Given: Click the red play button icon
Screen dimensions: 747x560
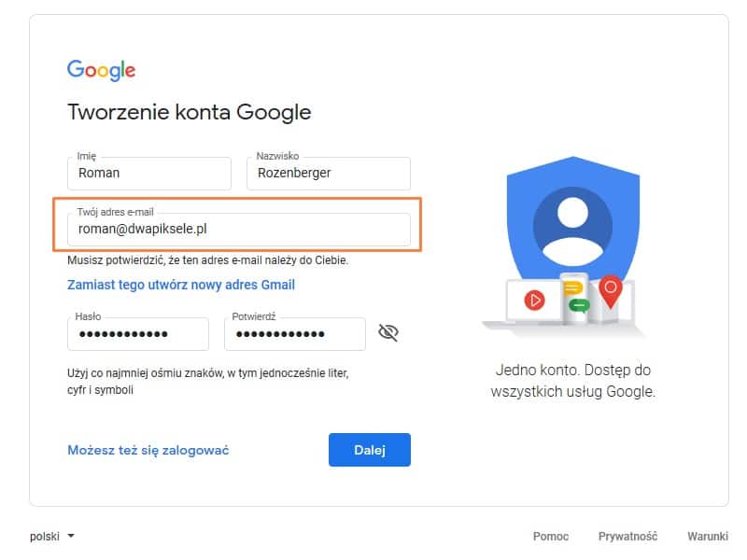Looking at the screenshot, I should [534, 300].
